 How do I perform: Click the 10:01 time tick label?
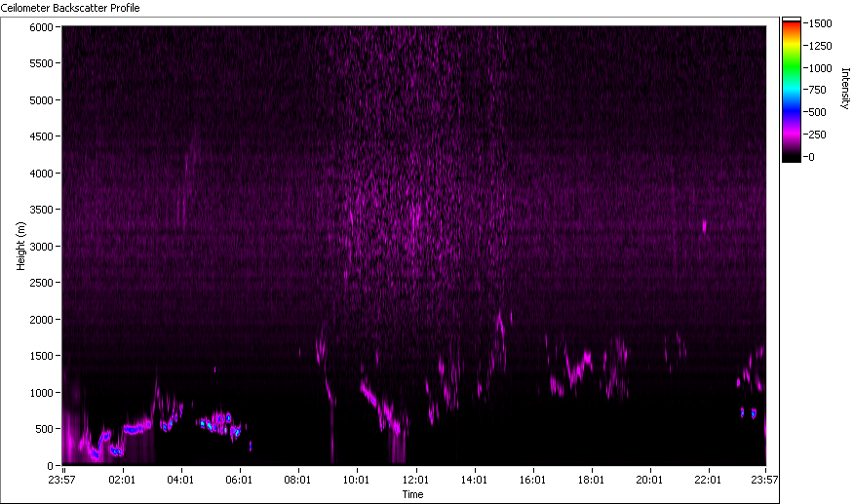click(356, 480)
